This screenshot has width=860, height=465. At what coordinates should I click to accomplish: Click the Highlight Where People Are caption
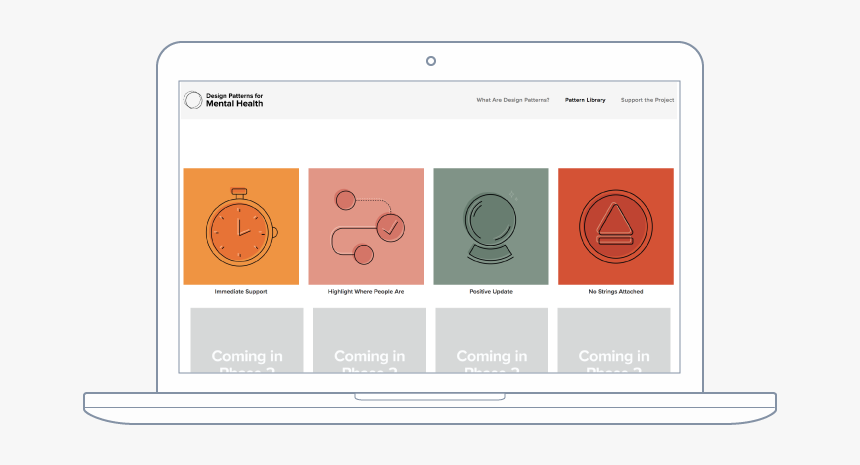[x=366, y=292]
